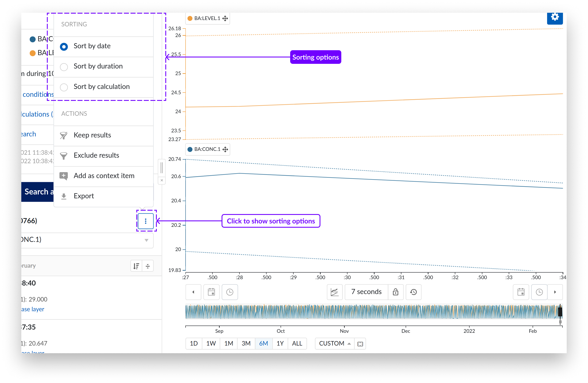Image resolution: width=588 pixels, height=383 pixels.
Task: Select Sort by date radio button
Action: coord(64,46)
